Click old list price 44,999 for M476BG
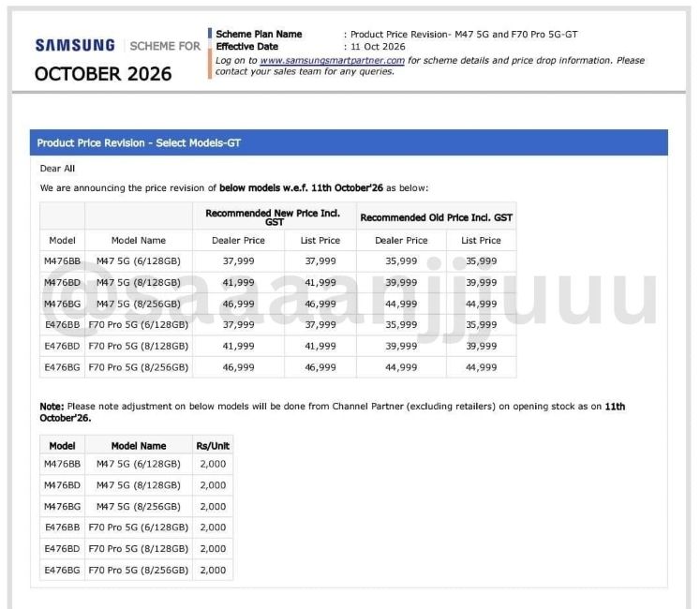The image size is (700, 609). (x=481, y=304)
